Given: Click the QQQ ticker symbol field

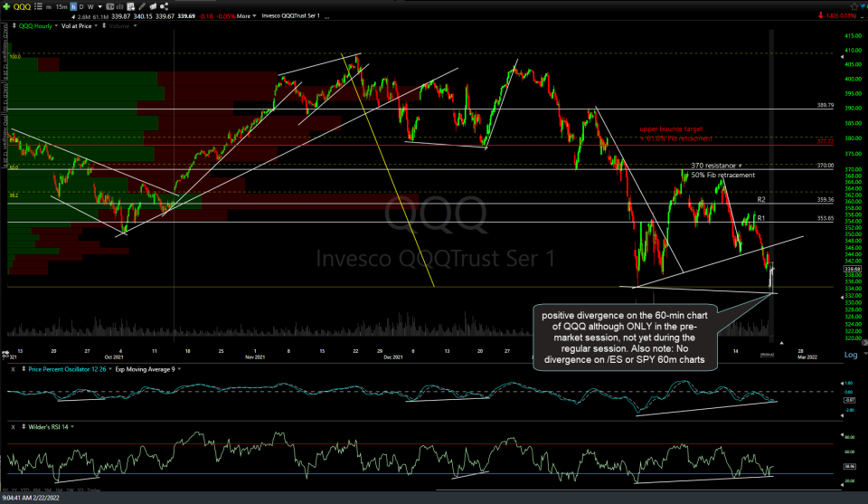Looking at the screenshot, I should (x=22, y=6).
